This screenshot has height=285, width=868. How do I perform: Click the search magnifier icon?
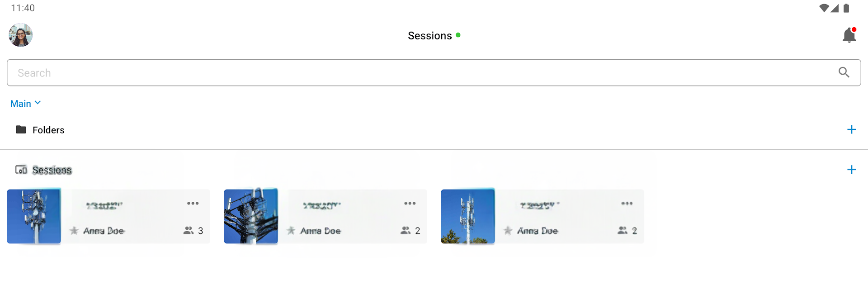[x=844, y=72]
